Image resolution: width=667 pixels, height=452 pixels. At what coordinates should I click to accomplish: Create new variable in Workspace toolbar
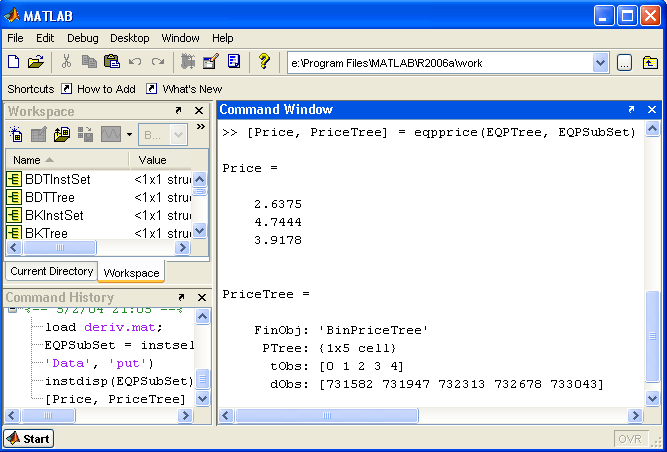pos(16,134)
